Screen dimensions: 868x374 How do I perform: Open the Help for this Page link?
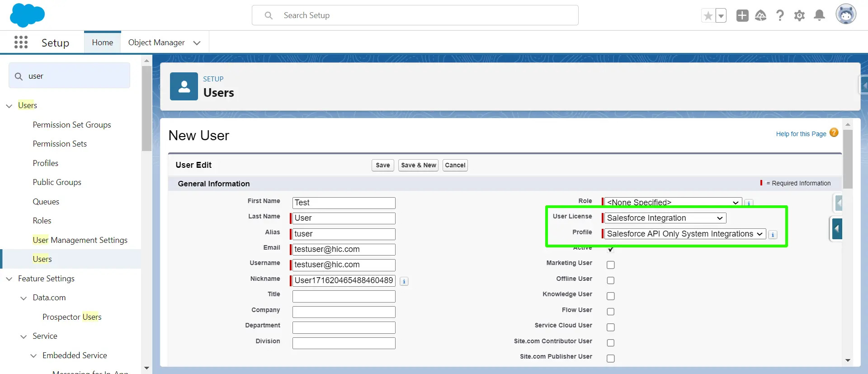[801, 134]
